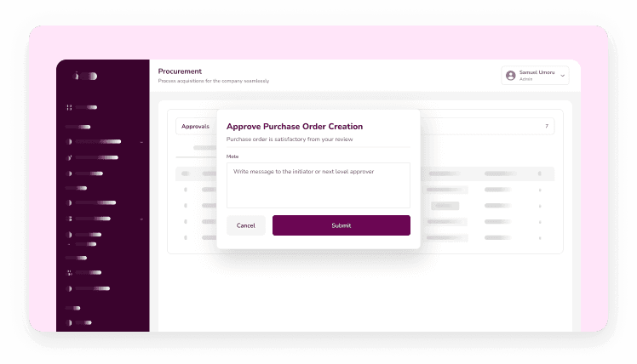Click the icon of the second sidebar expandable item
Viewport: 637px width, 364px height.
point(70,219)
